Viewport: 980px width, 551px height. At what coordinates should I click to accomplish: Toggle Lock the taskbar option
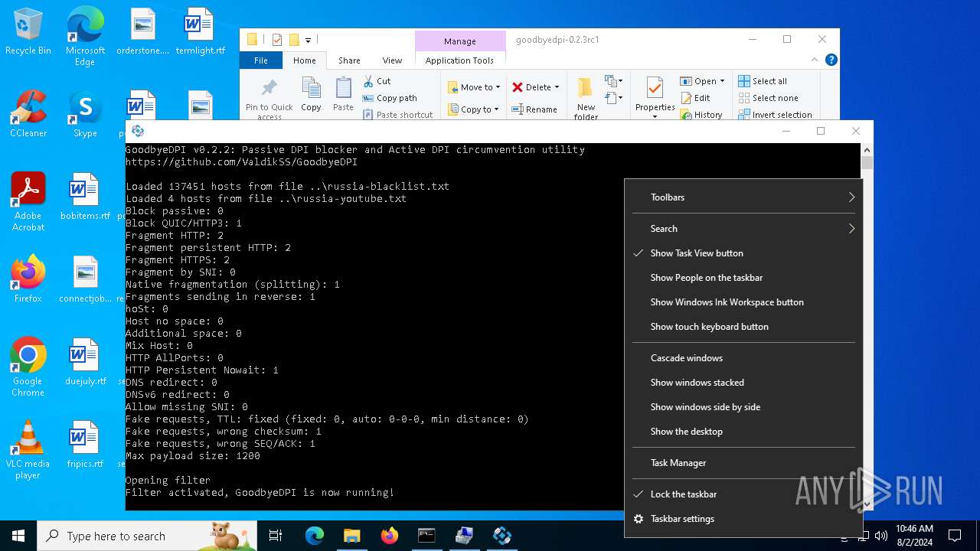[743, 494]
